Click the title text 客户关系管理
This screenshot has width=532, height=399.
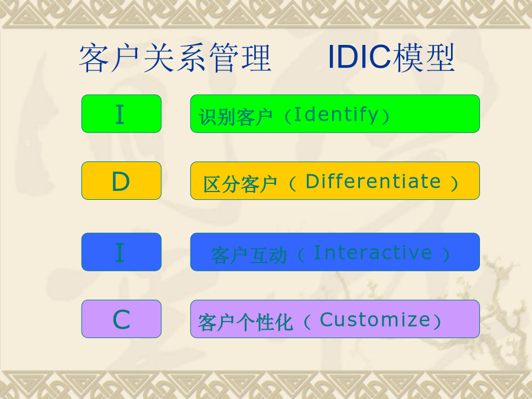point(175,58)
